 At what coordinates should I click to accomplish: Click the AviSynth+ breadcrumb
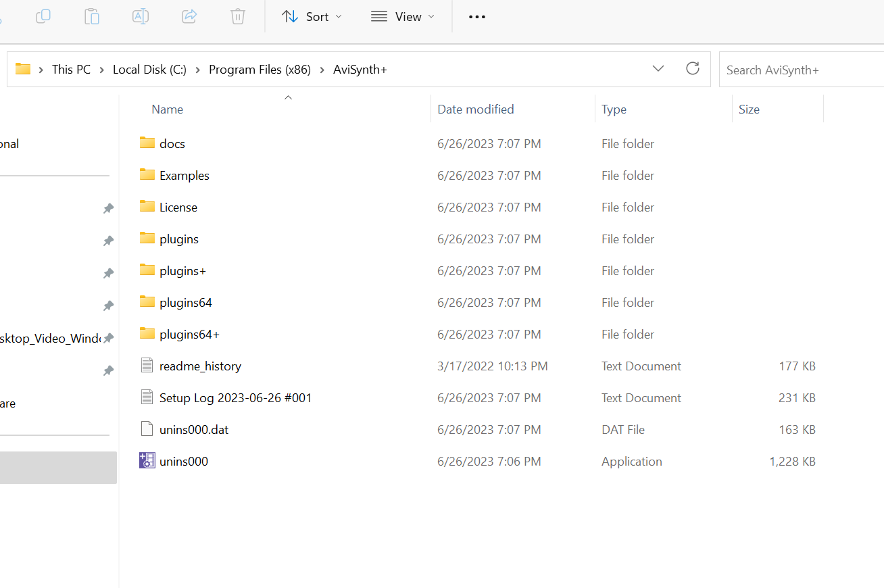(x=360, y=70)
